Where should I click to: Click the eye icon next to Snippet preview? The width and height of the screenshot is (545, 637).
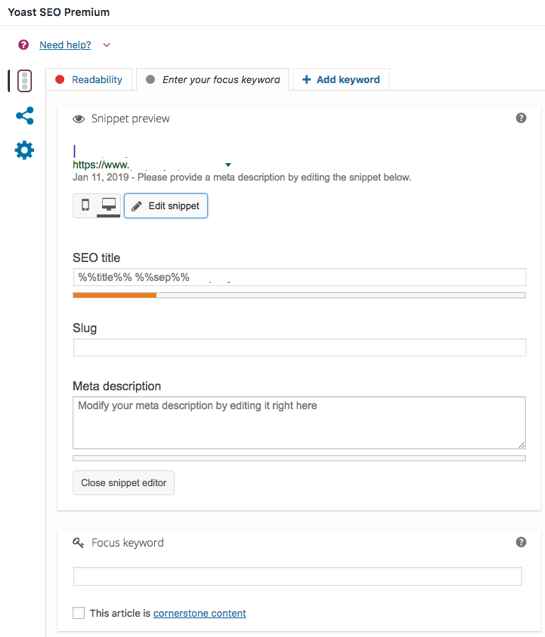pos(78,119)
